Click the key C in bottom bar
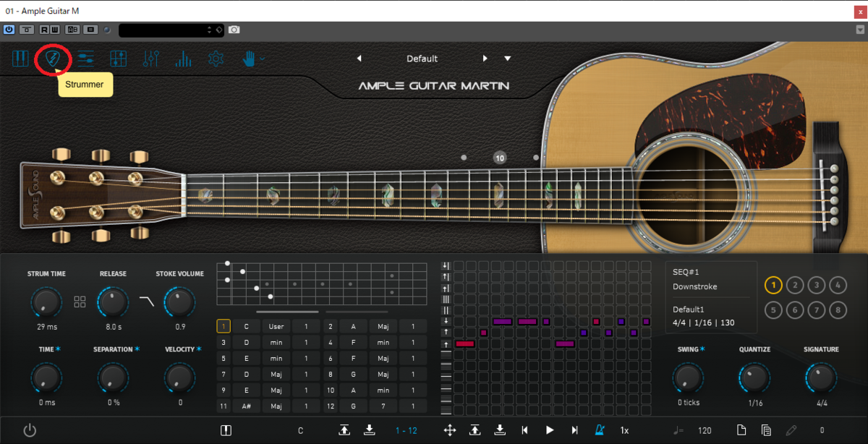 coord(300,430)
